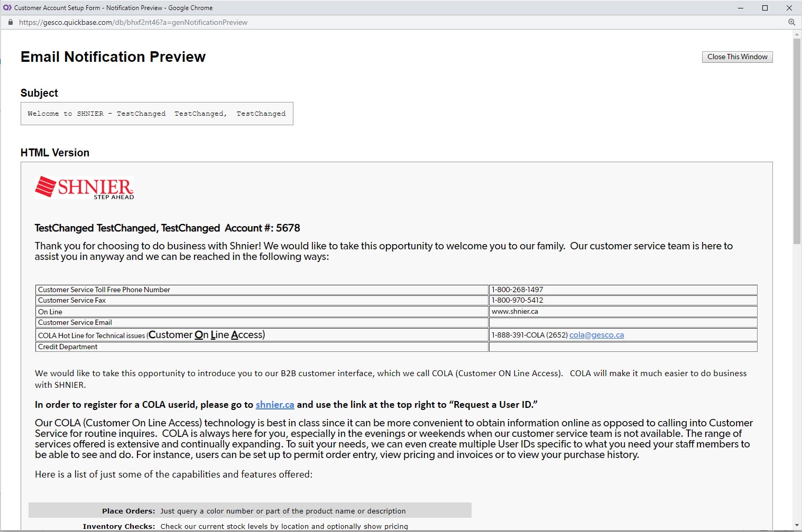Click the Inventory Checks label
Screen dimensions: 802x532
[119, 526]
